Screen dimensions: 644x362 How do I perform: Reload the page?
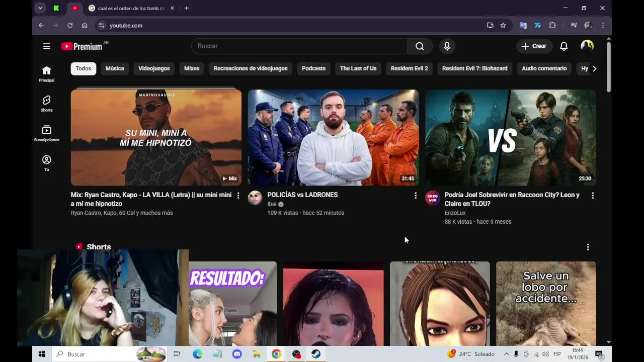pos(70,25)
